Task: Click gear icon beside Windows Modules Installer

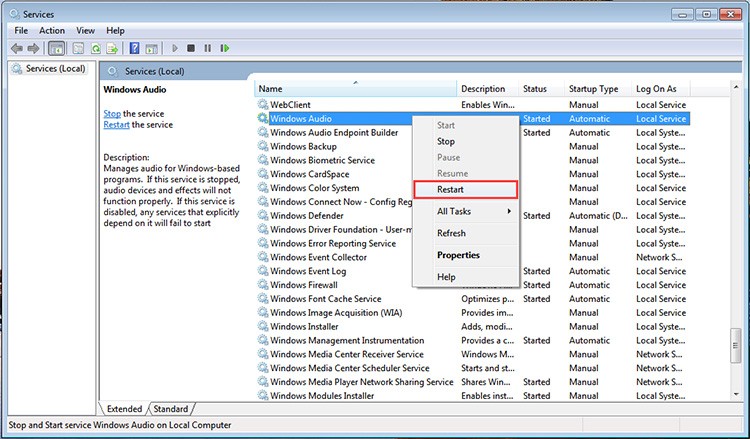Action: 263,395
